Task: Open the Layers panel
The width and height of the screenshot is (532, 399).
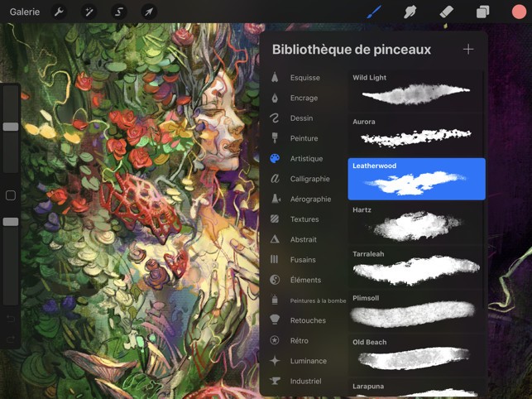Action: click(482, 12)
